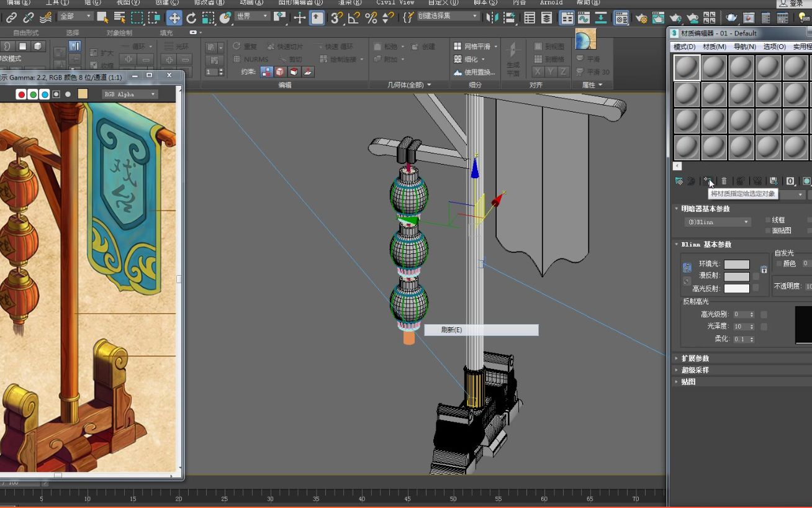812x508 pixels.
Task: Click Get Material icon in material editor
Action: [x=679, y=181]
